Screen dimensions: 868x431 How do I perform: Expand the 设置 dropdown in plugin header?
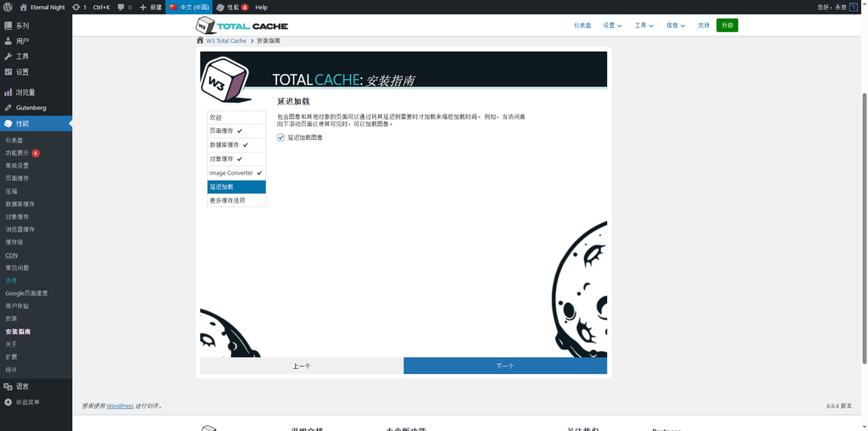[612, 25]
